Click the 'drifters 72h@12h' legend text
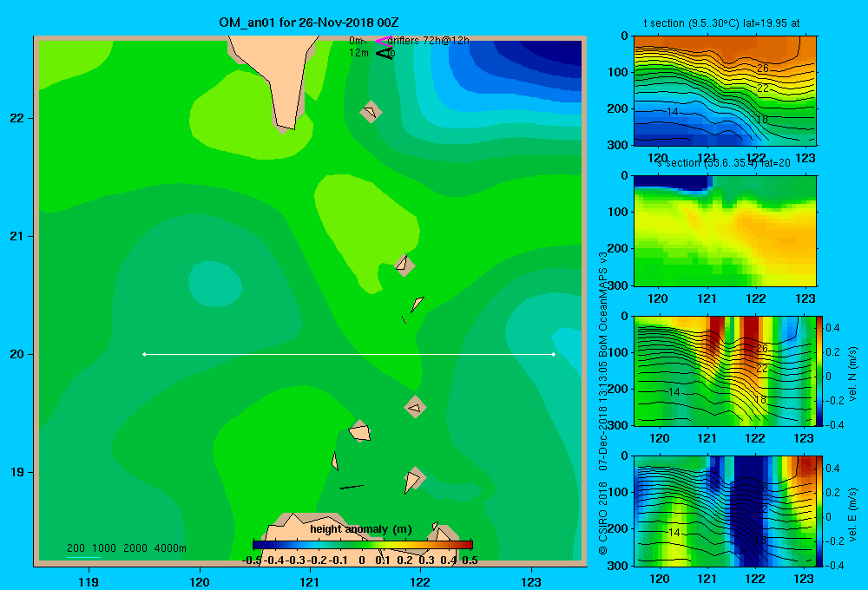The width and height of the screenshot is (868, 590). pos(429,41)
